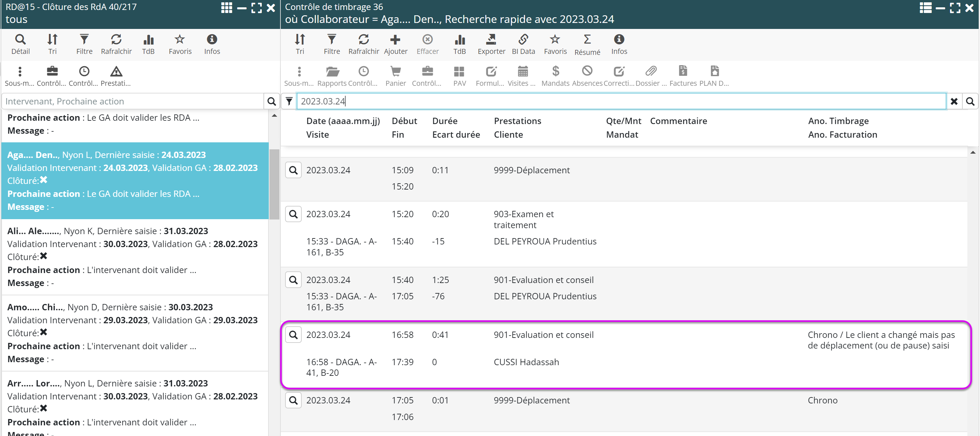The width and height of the screenshot is (980, 436).
Task: Click the left list vertical scrollbar thumb
Action: pyautogui.click(x=274, y=184)
